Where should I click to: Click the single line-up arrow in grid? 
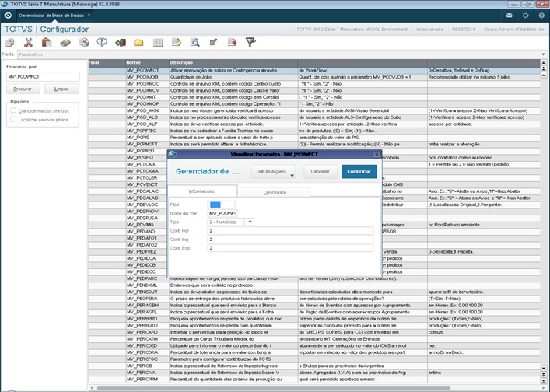click(x=543, y=75)
